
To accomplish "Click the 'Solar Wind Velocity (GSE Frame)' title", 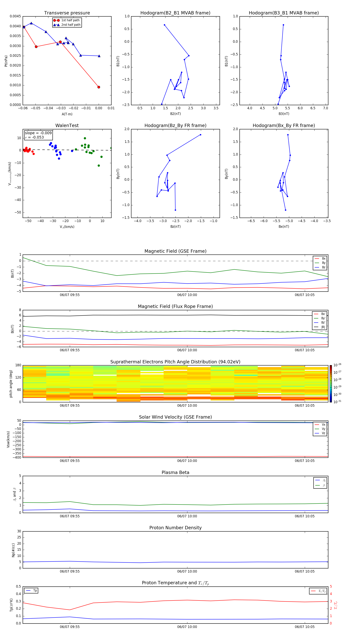I will click(x=175, y=417).
